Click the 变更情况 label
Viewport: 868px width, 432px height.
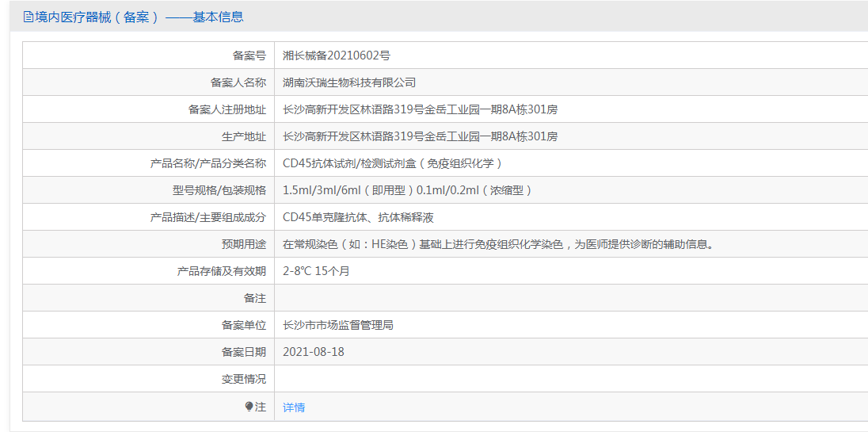point(244,380)
